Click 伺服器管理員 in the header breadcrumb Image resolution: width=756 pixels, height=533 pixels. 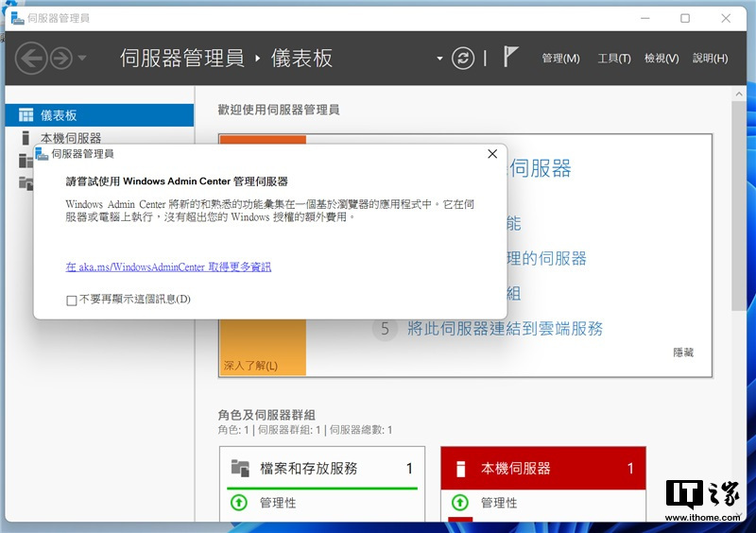[181, 59]
